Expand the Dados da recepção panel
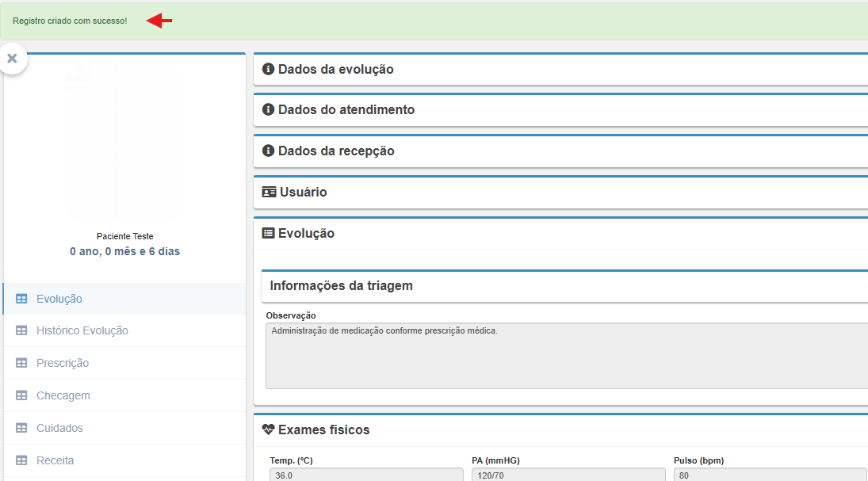868x481 pixels. 336,151
